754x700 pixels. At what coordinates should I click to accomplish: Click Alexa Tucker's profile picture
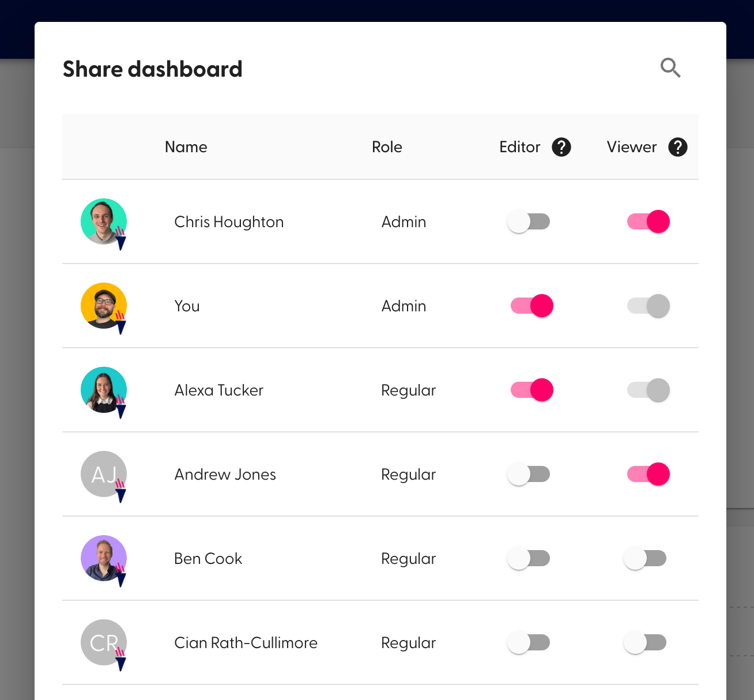(x=104, y=390)
